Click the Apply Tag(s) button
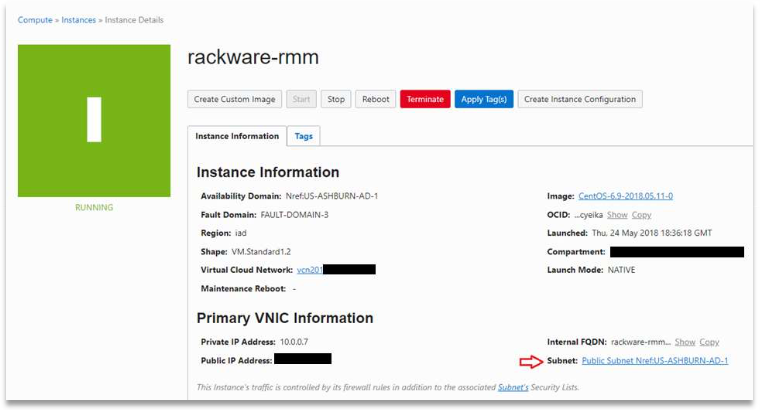Screen dimensions: 760x410 click(484, 99)
